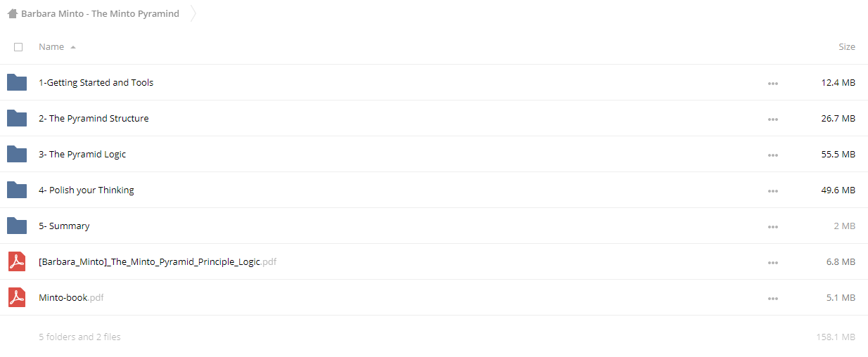Open the Barbara Minto - The Minto Pyramind breadcrumb
The height and width of the screenshot is (357, 868).
(x=100, y=13)
